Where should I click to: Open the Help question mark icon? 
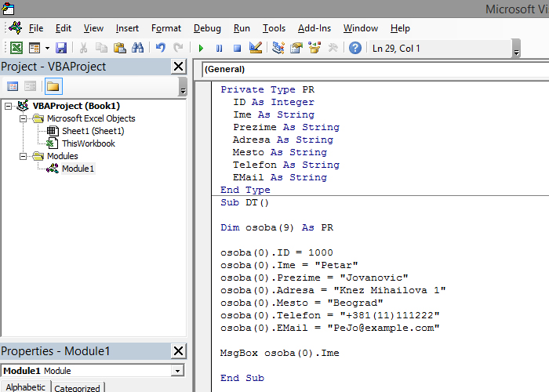coord(354,49)
